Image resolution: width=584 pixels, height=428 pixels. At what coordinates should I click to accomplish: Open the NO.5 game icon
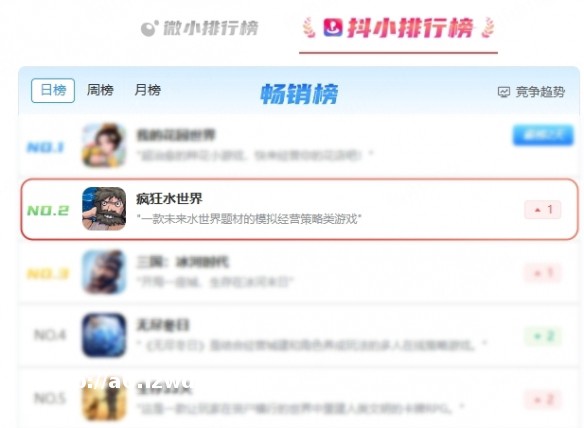(x=104, y=400)
